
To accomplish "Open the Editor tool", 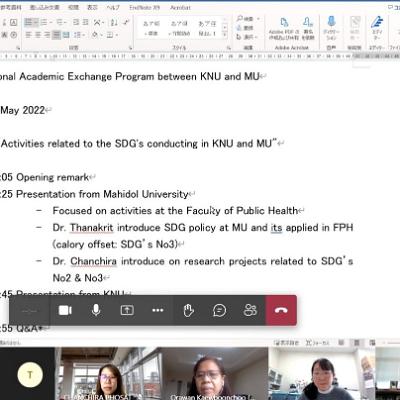I will (x=377, y=29).
